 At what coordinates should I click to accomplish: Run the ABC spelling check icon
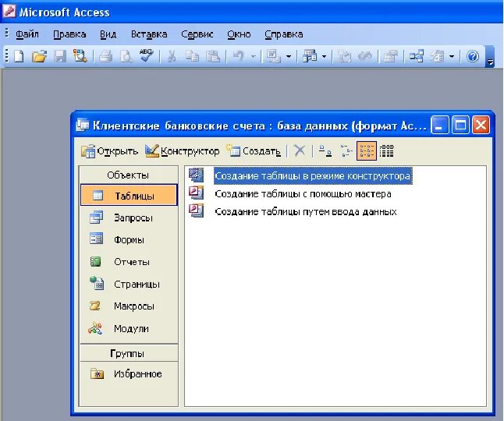(146, 55)
